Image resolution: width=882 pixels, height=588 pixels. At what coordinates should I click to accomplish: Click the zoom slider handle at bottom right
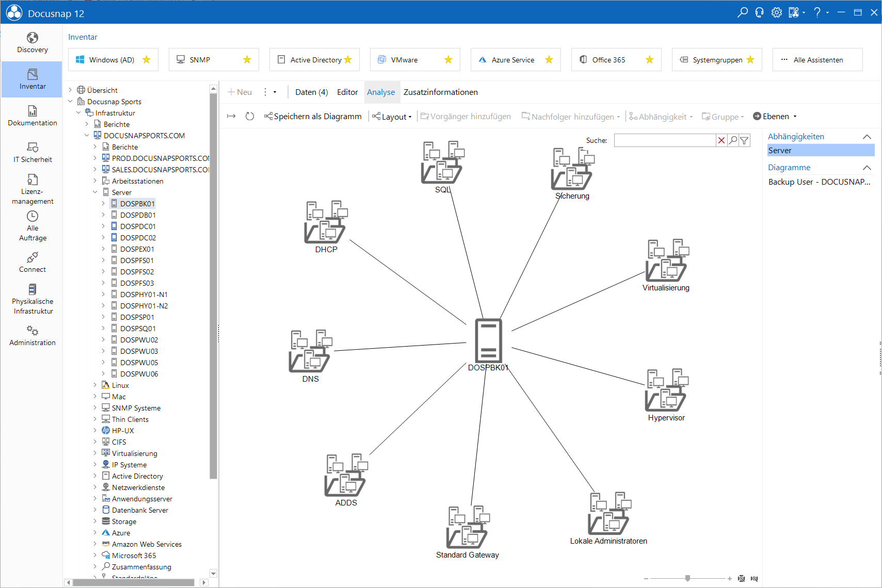pyautogui.click(x=687, y=578)
